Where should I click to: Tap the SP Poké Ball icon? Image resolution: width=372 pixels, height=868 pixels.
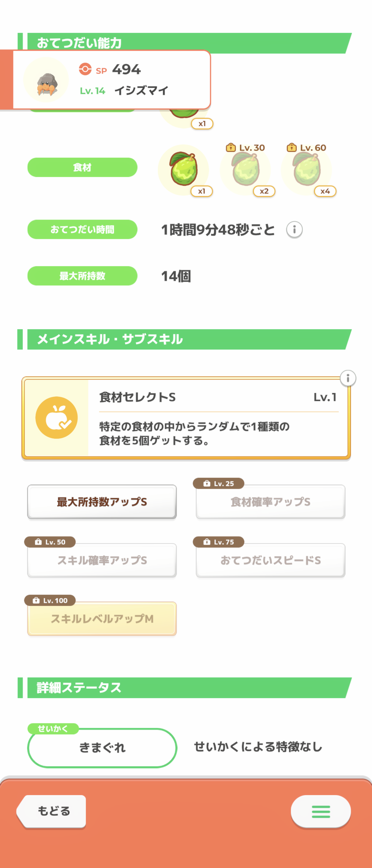click(85, 69)
